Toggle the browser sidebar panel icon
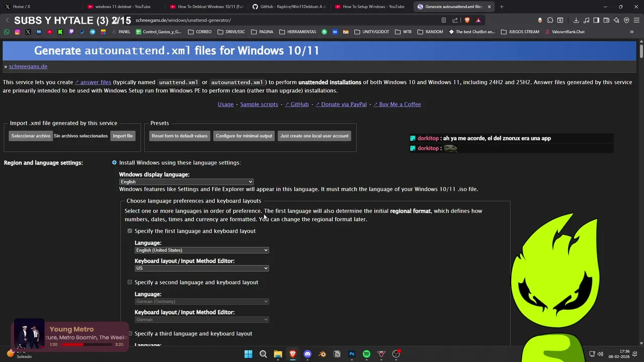The height and width of the screenshot is (362, 644). (x=596, y=20)
